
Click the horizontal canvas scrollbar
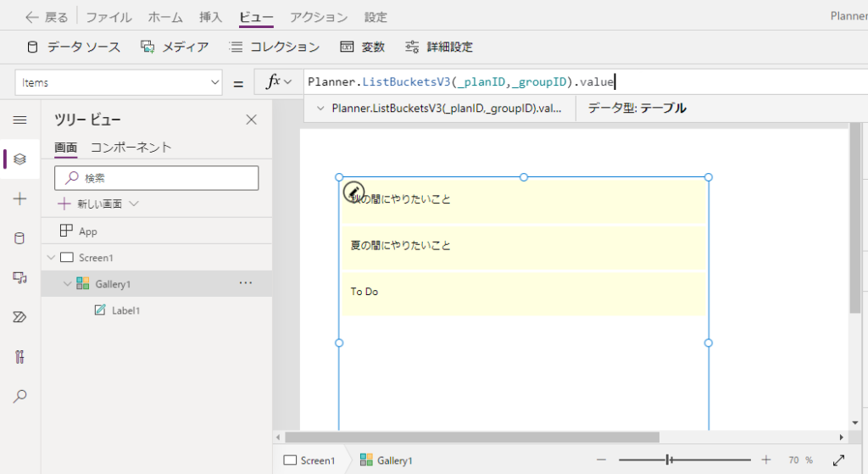[472, 438]
